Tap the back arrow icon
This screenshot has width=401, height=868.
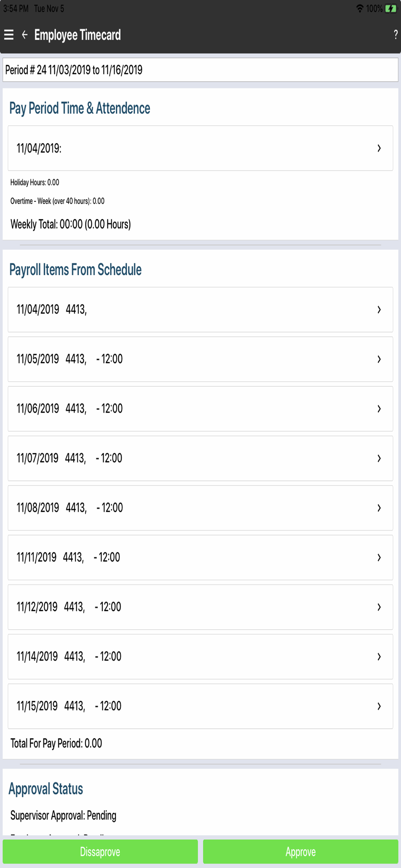click(x=25, y=35)
